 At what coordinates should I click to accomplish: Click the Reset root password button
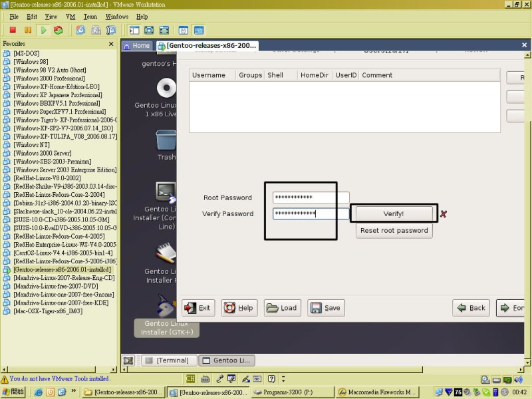click(x=394, y=230)
